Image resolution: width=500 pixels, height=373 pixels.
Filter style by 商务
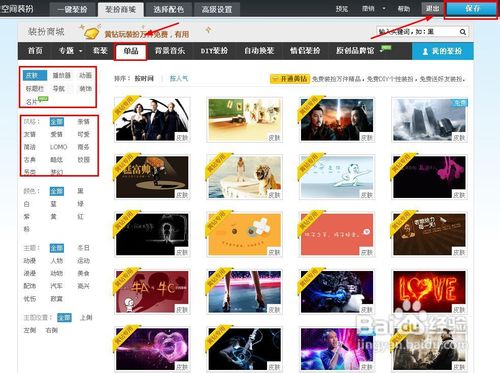point(84,147)
